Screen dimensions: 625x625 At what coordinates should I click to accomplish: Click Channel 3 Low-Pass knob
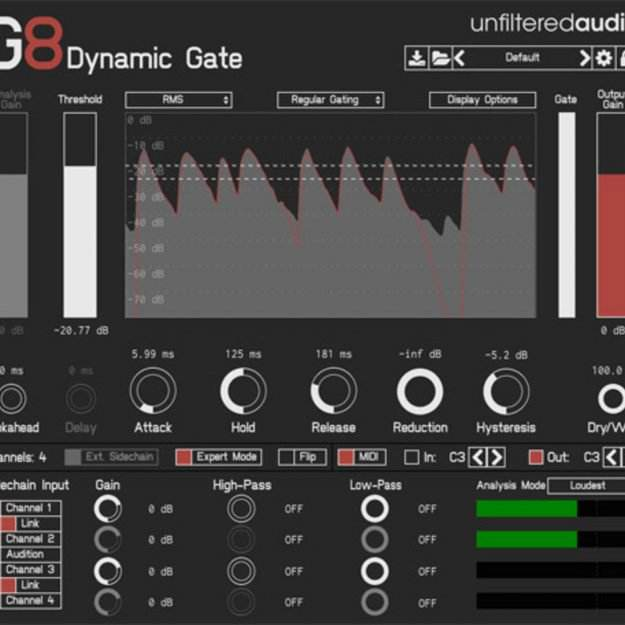pos(375,571)
